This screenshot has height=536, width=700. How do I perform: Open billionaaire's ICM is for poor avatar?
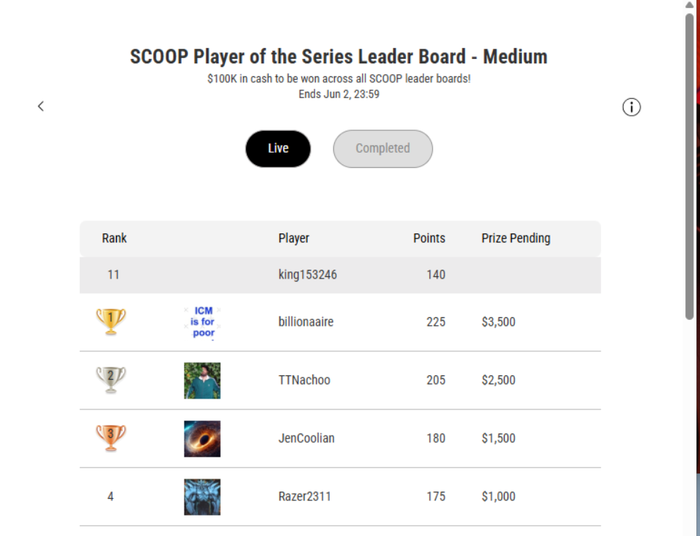click(x=202, y=322)
